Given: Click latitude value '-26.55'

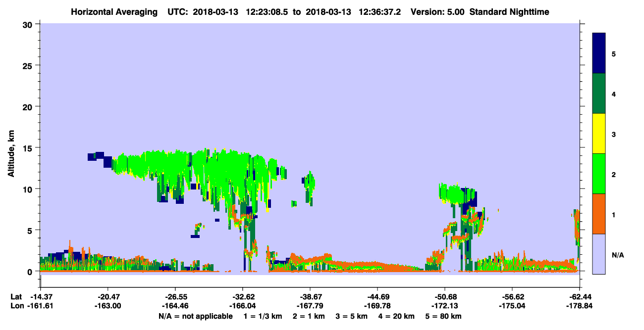Looking at the screenshot, I should 175,297.
